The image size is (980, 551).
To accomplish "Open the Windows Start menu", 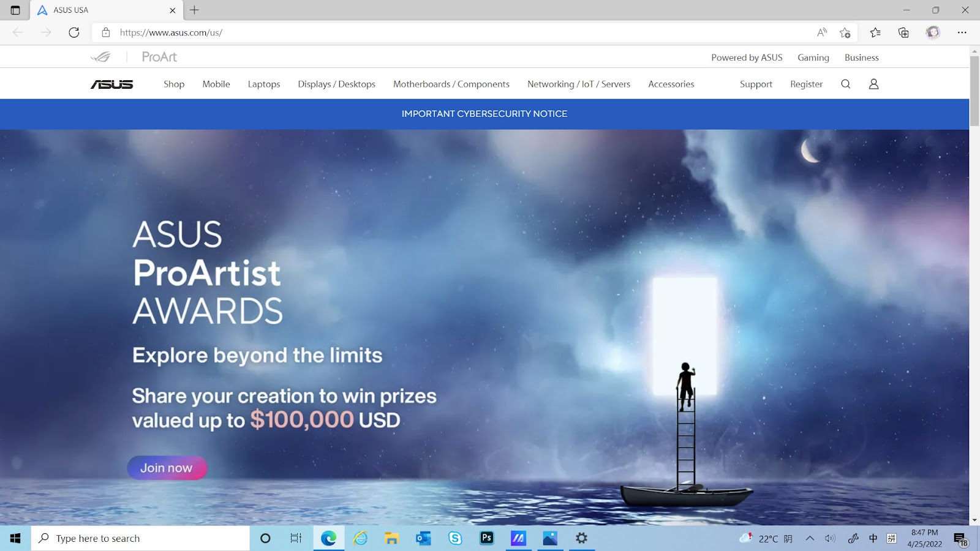I will 15,538.
